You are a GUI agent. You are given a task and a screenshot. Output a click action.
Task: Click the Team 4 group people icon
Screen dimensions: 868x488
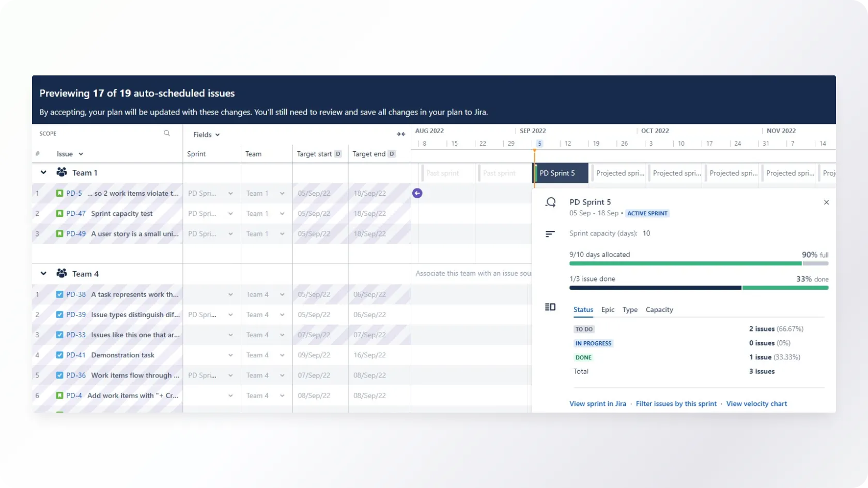(x=61, y=274)
